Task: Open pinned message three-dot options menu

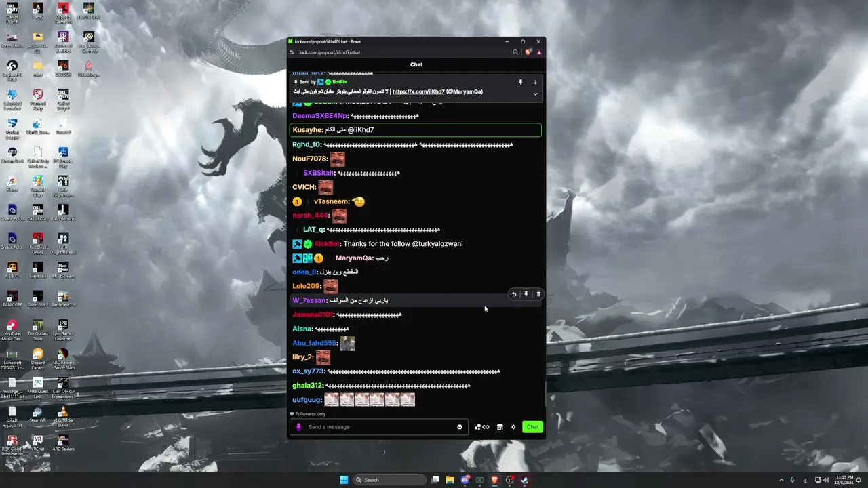Action: (535, 82)
